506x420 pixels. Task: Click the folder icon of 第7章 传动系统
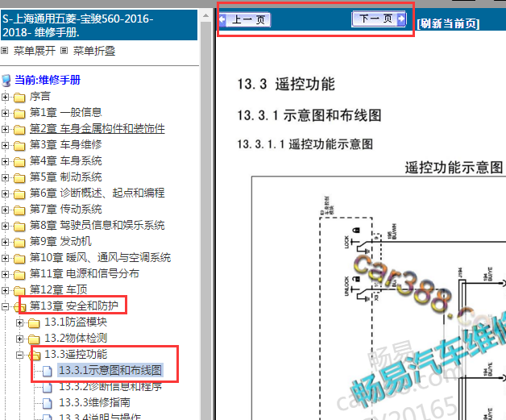click(x=19, y=210)
